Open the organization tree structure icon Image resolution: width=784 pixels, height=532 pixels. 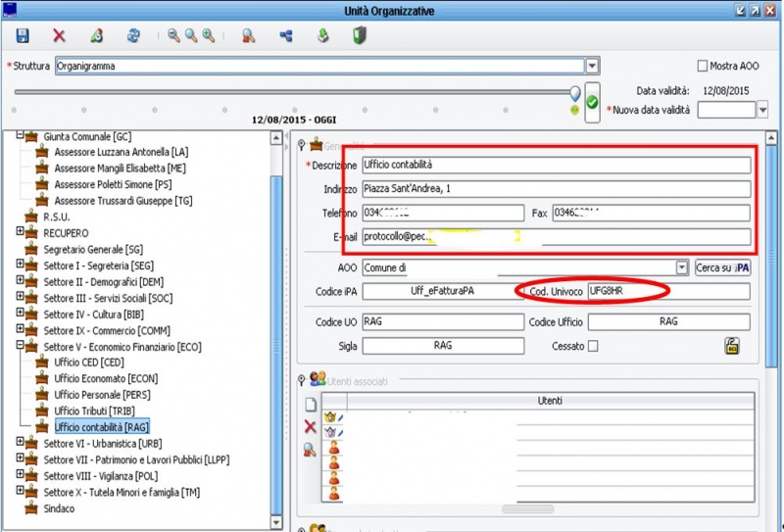tap(286, 36)
